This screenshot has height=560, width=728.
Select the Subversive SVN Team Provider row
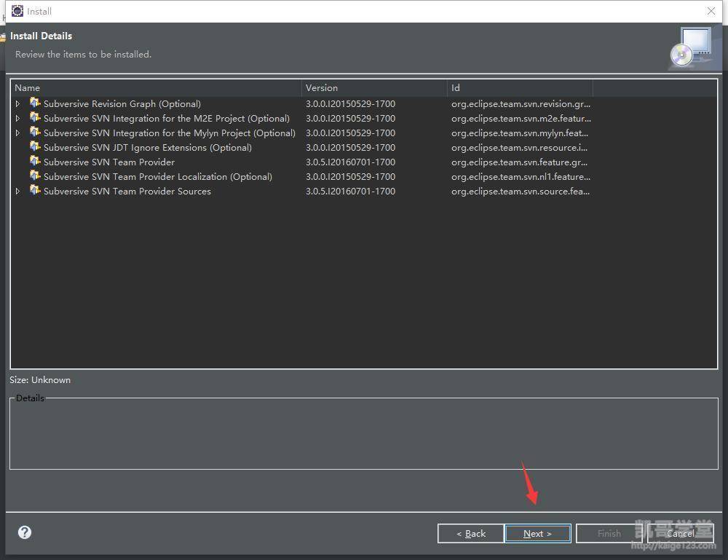(x=109, y=162)
